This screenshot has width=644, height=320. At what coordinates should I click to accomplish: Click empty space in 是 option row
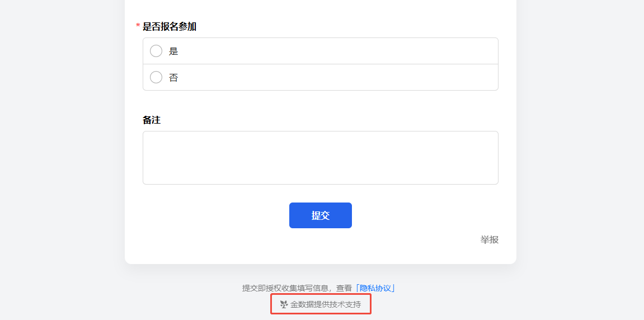[336, 51]
